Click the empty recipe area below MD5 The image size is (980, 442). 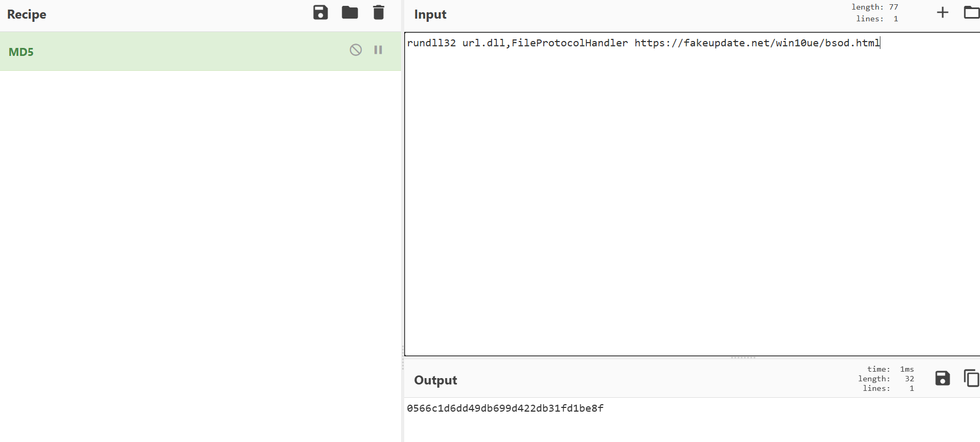pyautogui.click(x=200, y=240)
